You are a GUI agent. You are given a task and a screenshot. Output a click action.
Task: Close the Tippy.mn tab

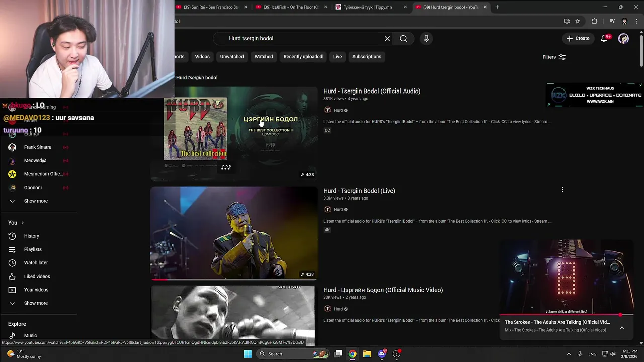pos(405,7)
